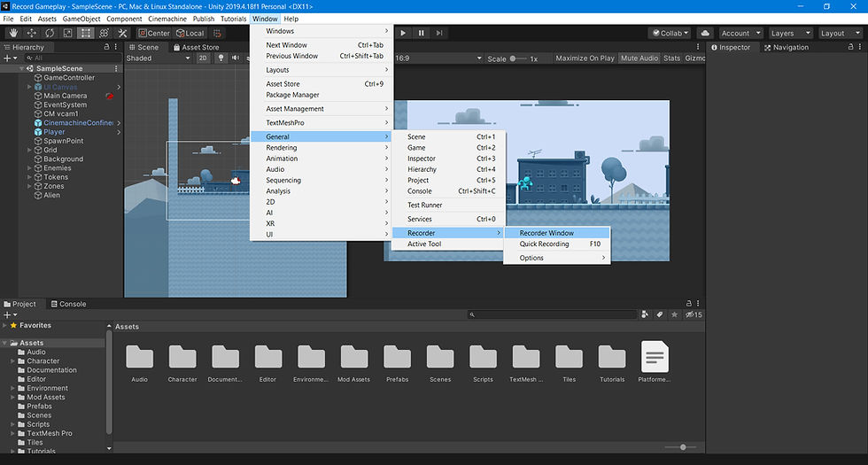Viewport: 868px width, 465px height.
Task: Open Shaded draw mode dropdown
Action: 158,58
